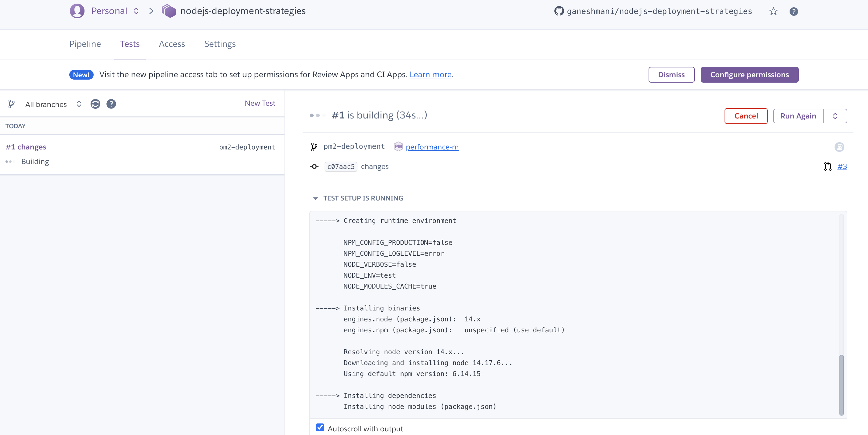Open the help question mark icon in header

[794, 12]
